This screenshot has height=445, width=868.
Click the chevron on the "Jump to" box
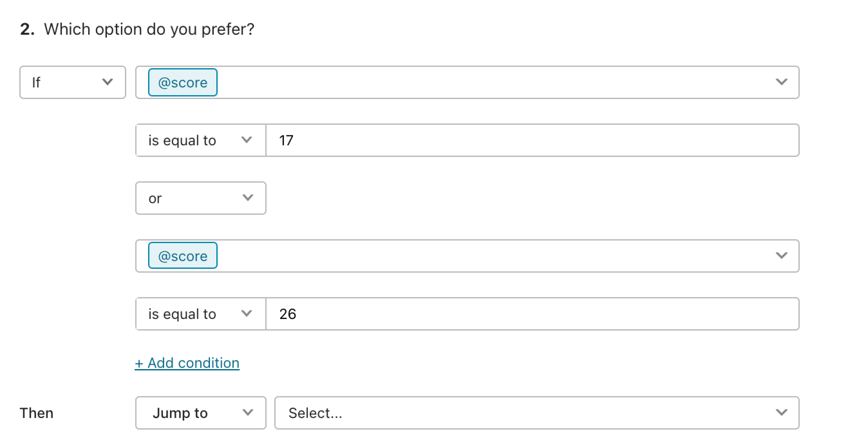248,413
